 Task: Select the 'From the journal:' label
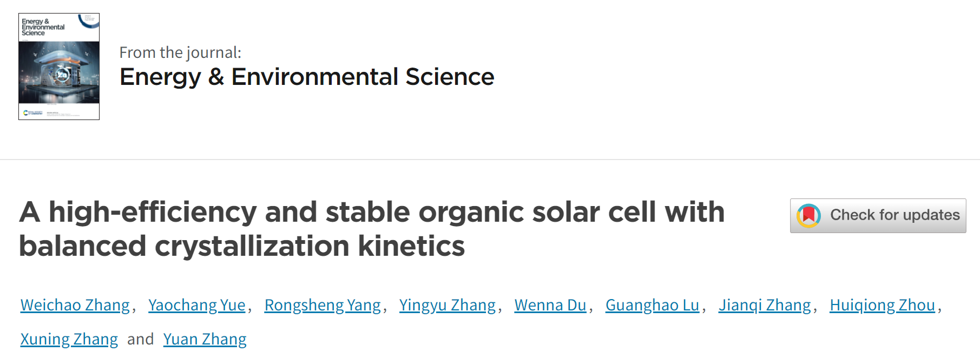tap(180, 52)
